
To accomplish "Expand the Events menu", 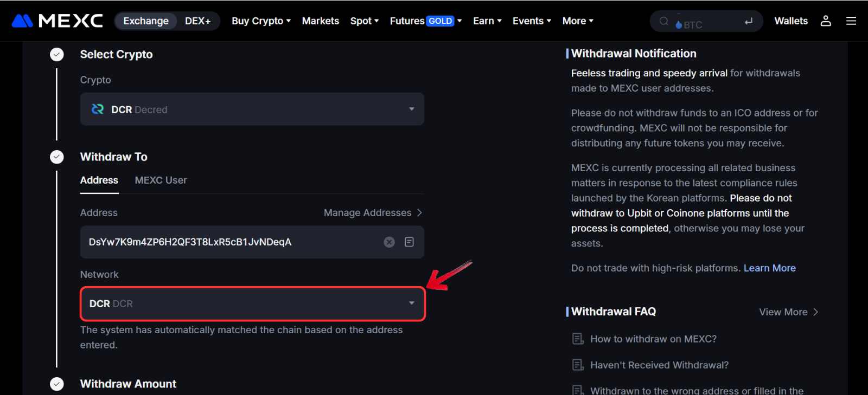I will (x=532, y=21).
